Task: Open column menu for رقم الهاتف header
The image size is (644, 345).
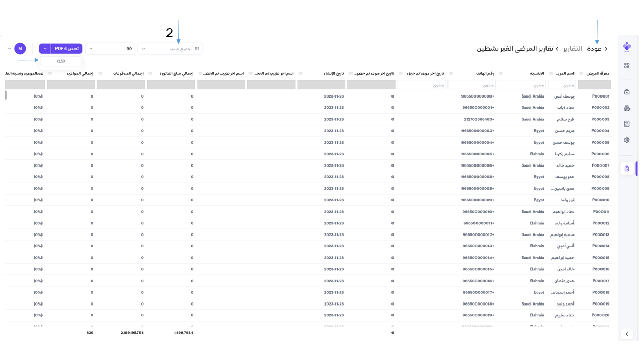Action: (x=451, y=74)
